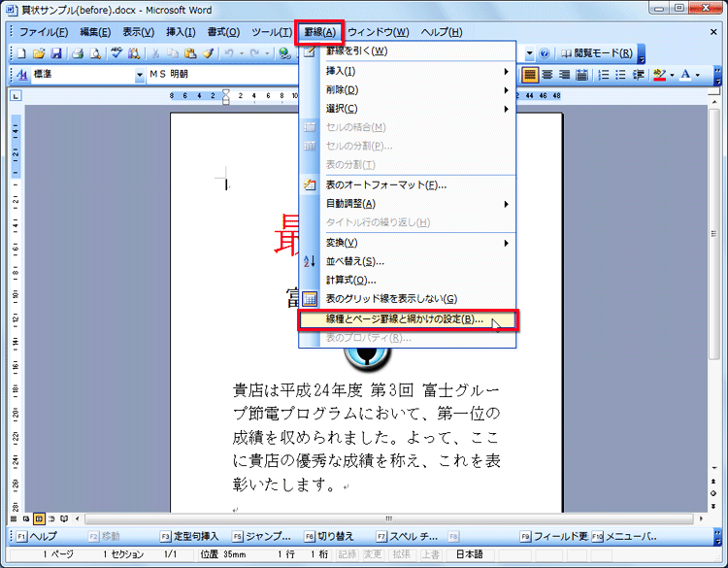This screenshot has height=568, width=728.
Task: Switch to Print Layout view button
Action: (39, 518)
